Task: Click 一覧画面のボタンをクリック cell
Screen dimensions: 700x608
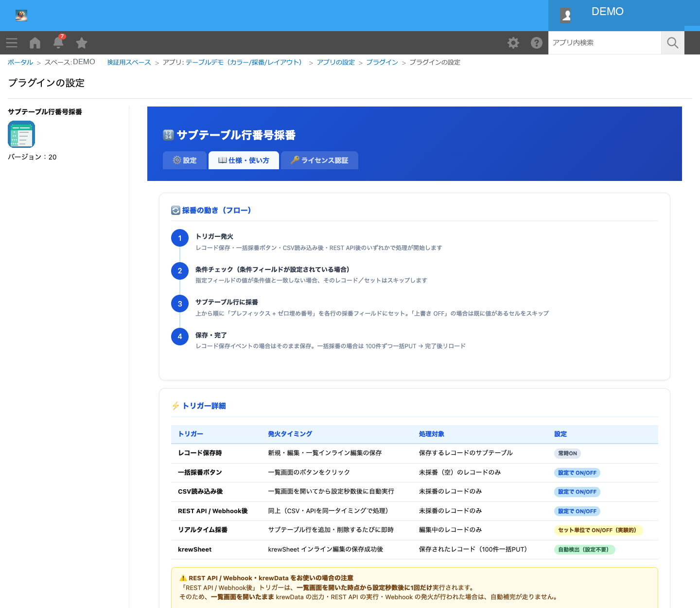Action: (309, 472)
